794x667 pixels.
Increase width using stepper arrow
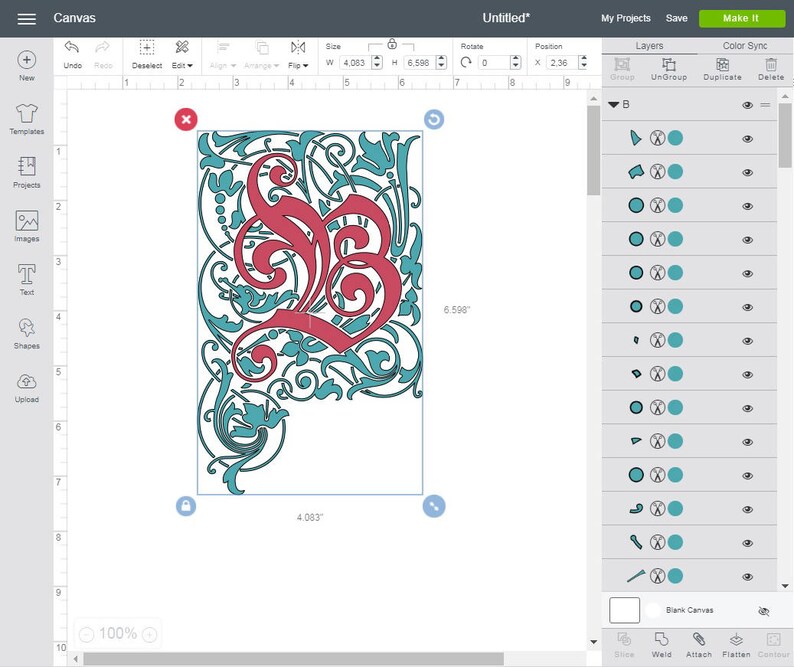(x=377, y=59)
